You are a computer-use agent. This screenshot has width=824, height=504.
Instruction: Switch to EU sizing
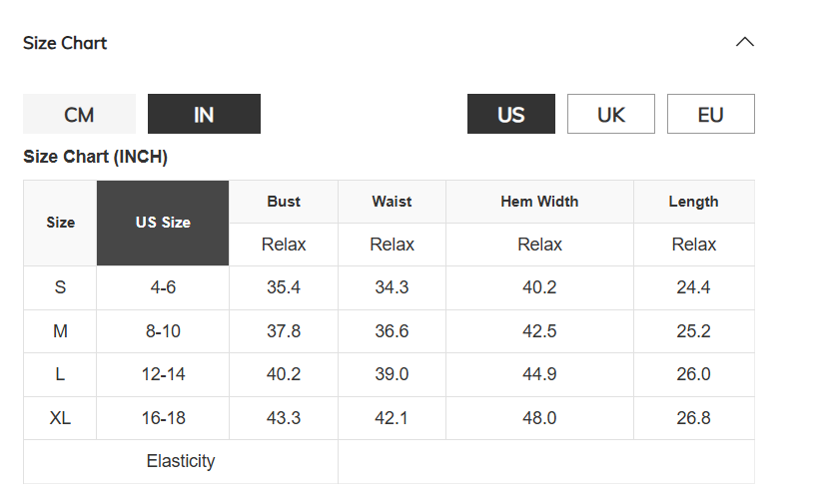point(710,114)
